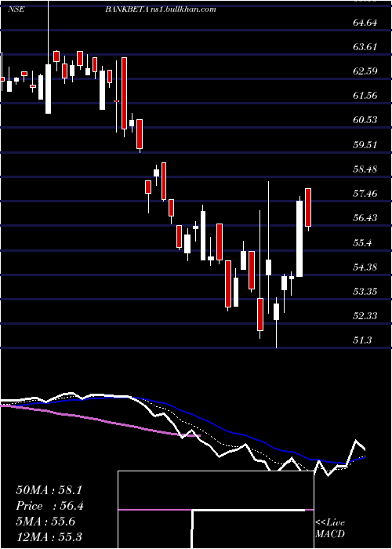392x549 pixels.
Task: Click the 54.38 price axis label
Action: point(365,267)
